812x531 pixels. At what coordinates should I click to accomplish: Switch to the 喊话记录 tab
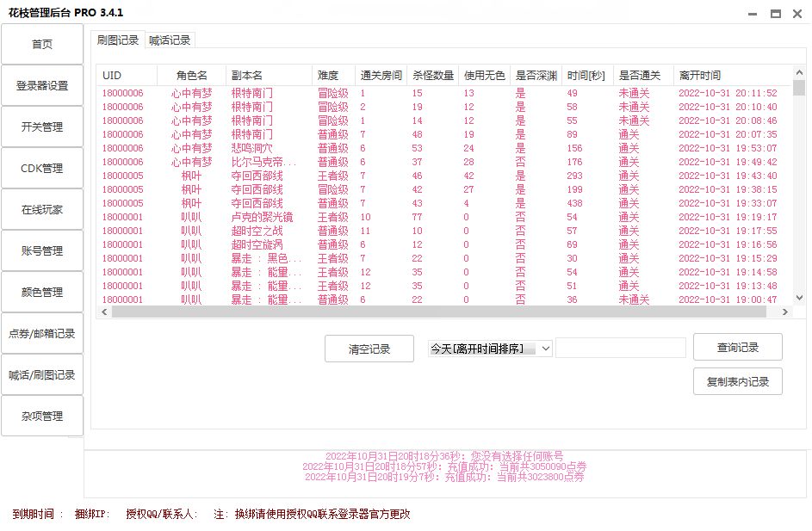click(170, 40)
